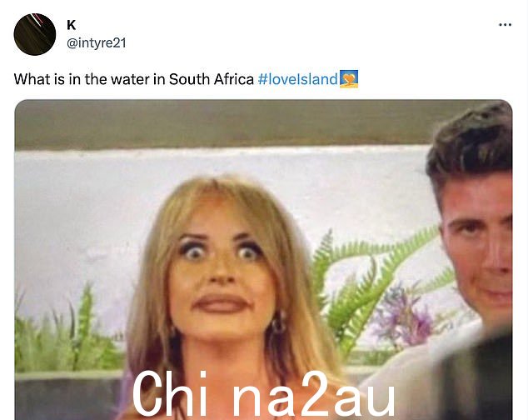Click the man's dark styled hair
The image size is (528, 420).
click(x=471, y=142)
